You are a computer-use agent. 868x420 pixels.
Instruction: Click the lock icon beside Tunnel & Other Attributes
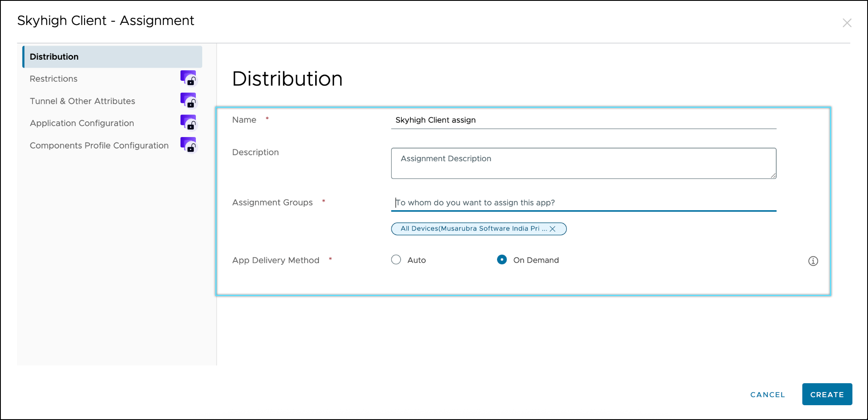click(x=189, y=101)
